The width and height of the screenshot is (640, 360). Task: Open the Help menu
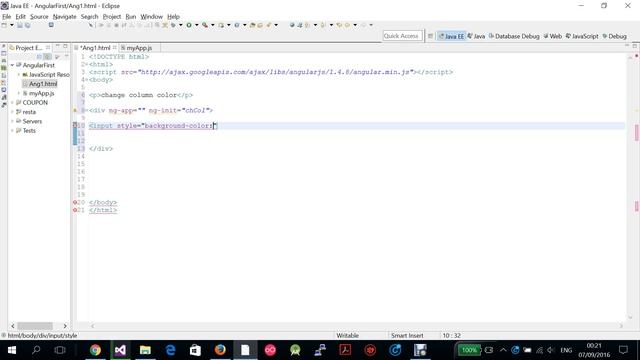point(173,17)
